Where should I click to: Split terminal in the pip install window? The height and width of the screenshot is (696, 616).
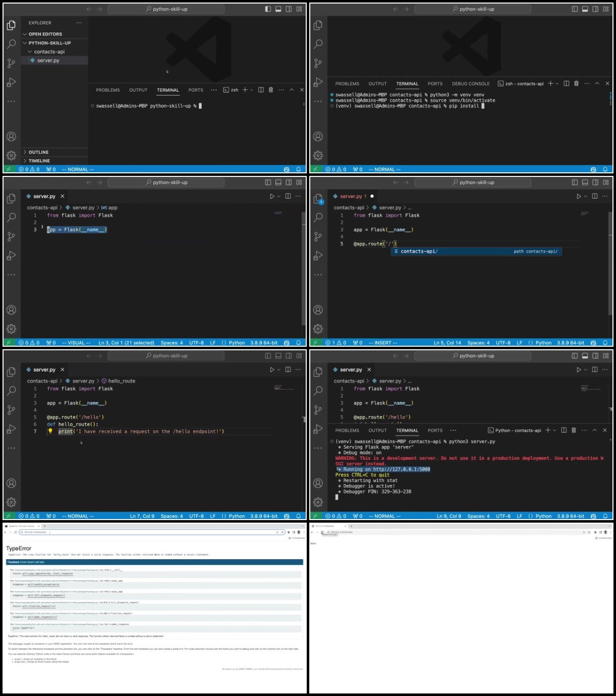click(x=566, y=84)
